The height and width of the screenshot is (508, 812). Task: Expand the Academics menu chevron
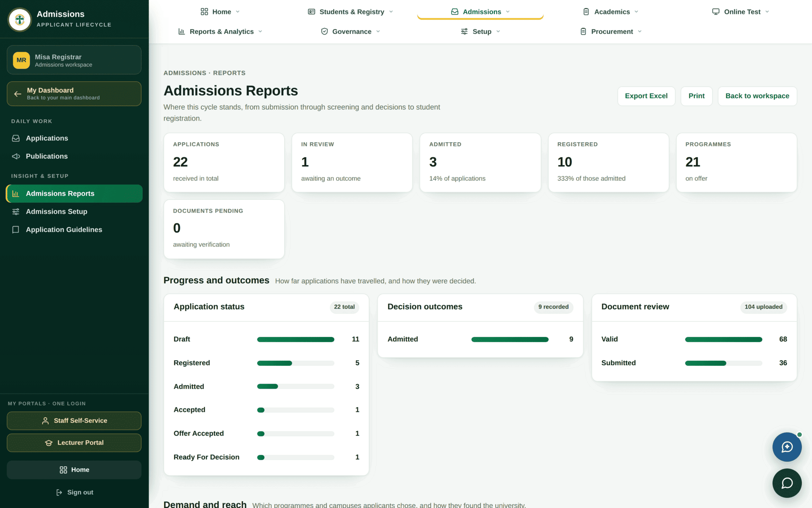point(636,12)
